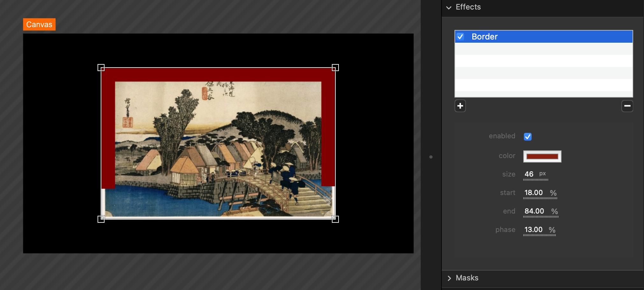
Task: Add a new effect with plus button
Action: (x=460, y=106)
